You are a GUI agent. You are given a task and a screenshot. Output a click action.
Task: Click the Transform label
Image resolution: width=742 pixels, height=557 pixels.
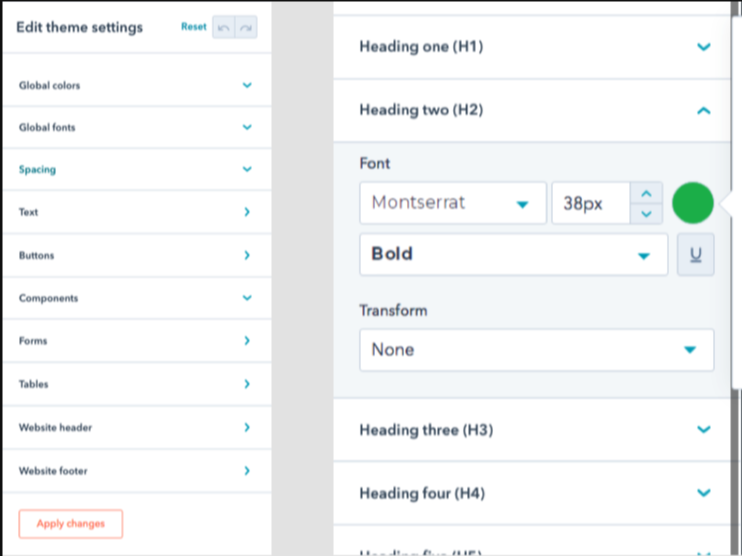pyautogui.click(x=393, y=310)
